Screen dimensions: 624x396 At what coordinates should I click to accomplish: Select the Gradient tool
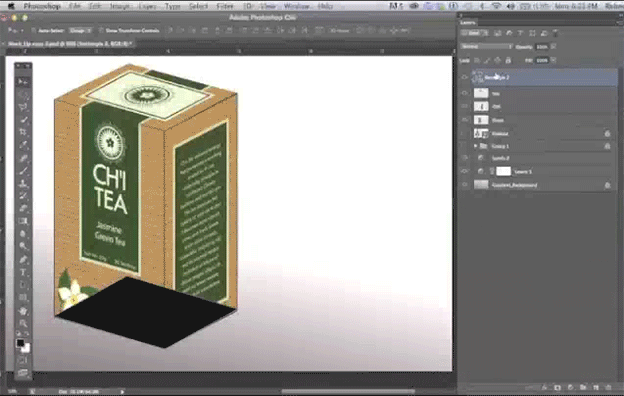point(23,221)
